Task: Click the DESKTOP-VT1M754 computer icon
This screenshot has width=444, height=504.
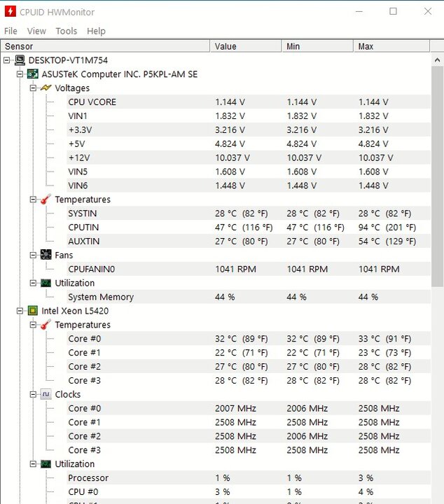Action: click(x=20, y=60)
